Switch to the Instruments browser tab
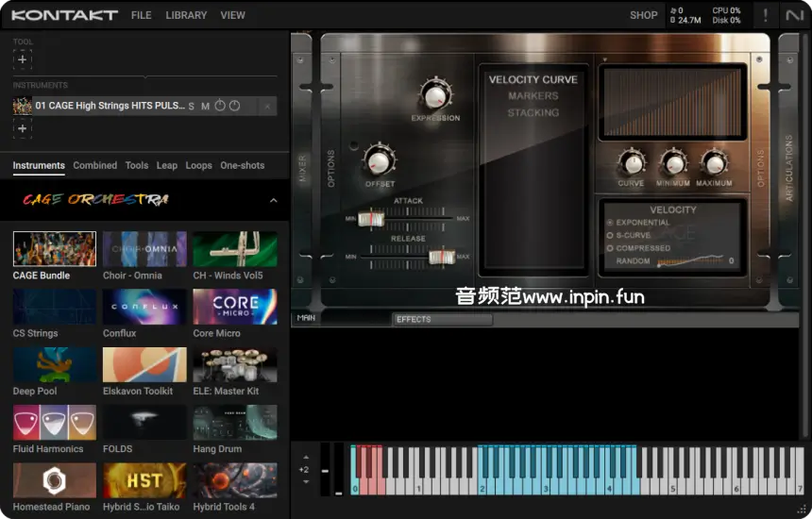812x519 pixels. (39, 165)
